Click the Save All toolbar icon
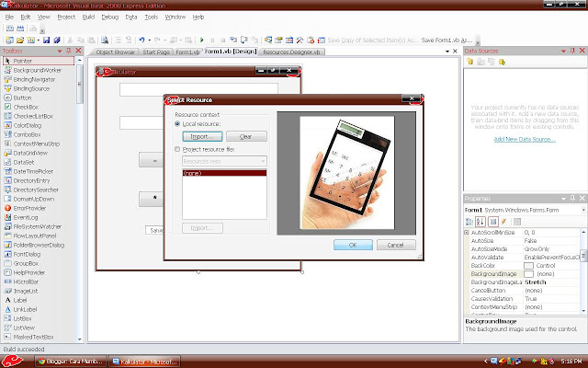This screenshot has height=368, width=588. 57,40
